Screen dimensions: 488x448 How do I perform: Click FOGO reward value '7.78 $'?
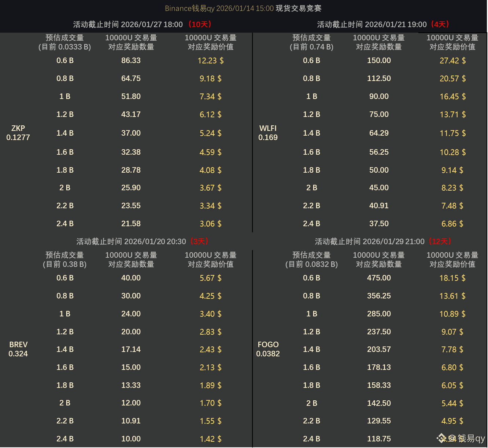coord(452,349)
